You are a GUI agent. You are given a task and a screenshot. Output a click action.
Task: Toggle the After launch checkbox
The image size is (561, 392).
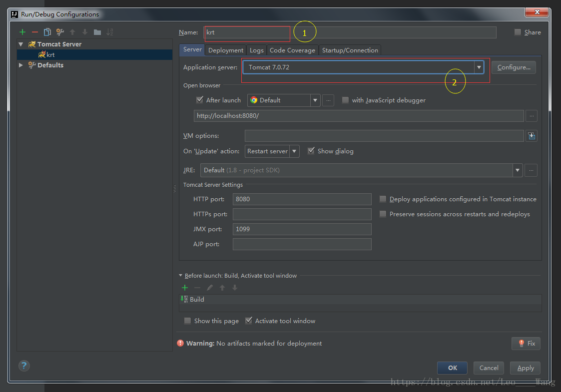click(x=200, y=100)
